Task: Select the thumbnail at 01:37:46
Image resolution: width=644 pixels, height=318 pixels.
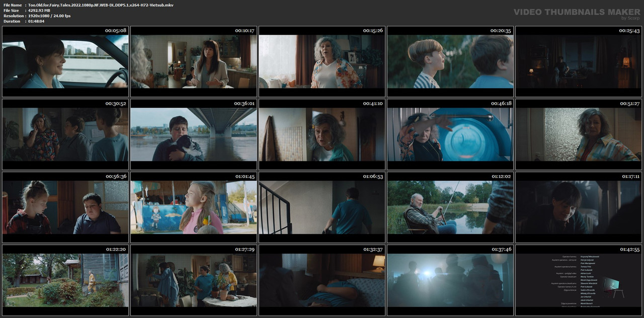Action: point(450,280)
